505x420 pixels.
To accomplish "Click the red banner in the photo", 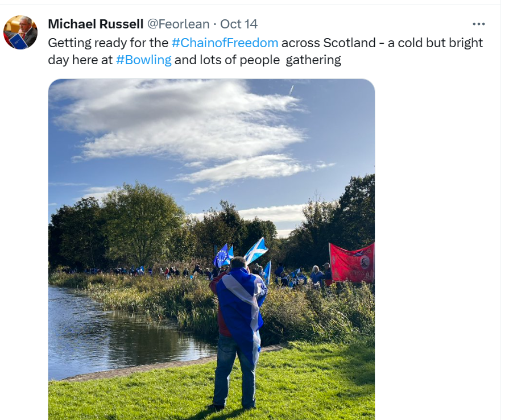I will pos(351,263).
